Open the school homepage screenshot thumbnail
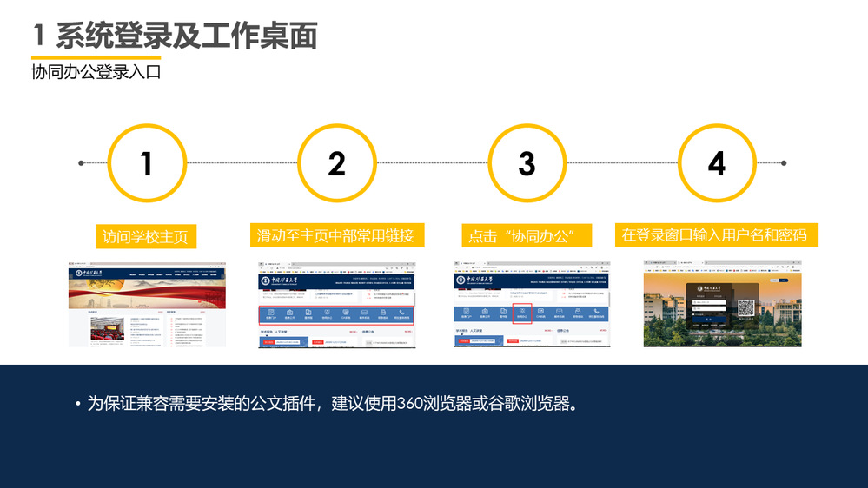This screenshot has height=488, width=868. click(147, 303)
